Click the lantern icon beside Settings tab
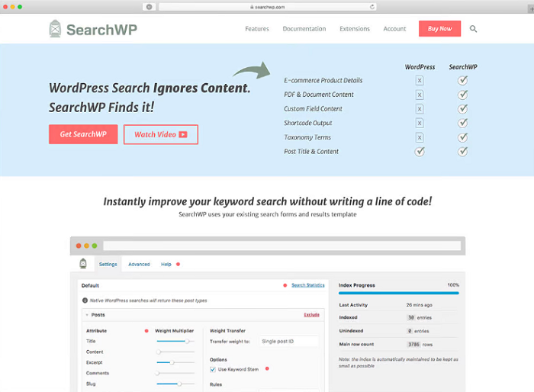This screenshot has width=534, height=392. (83, 264)
